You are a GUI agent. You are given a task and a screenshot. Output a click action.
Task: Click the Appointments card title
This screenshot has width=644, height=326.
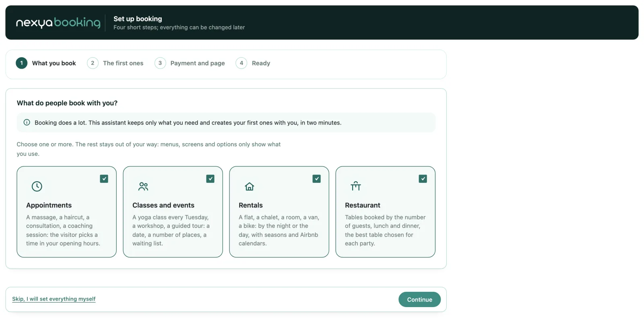click(x=49, y=205)
